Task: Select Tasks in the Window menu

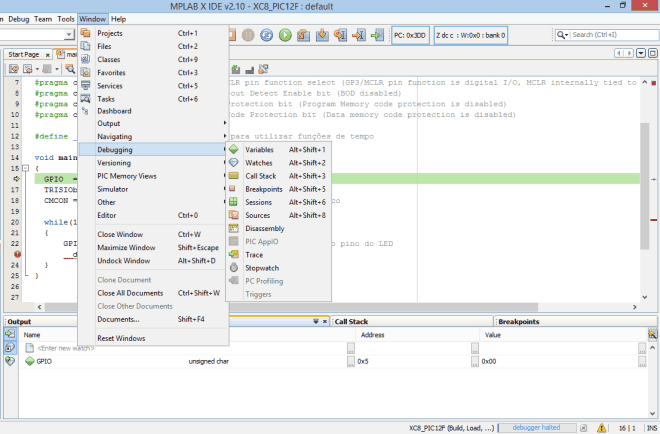Action: point(153,99)
